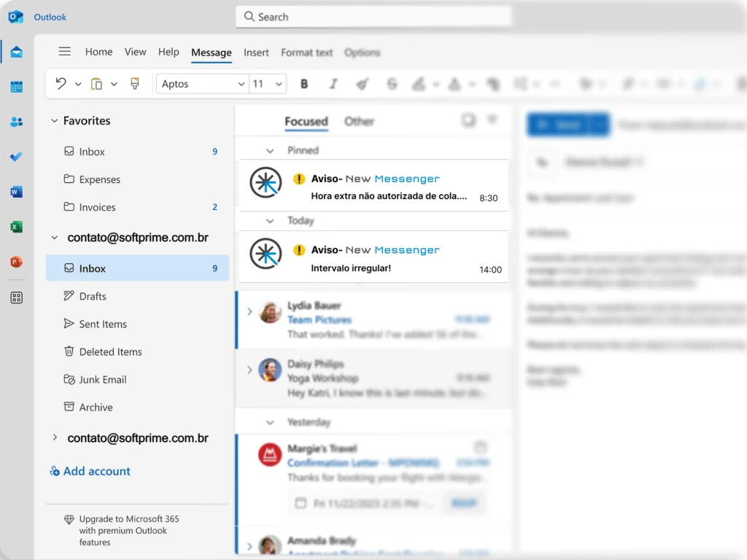Toggle Italic formatting
The height and width of the screenshot is (560, 747).
click(333, 84)
